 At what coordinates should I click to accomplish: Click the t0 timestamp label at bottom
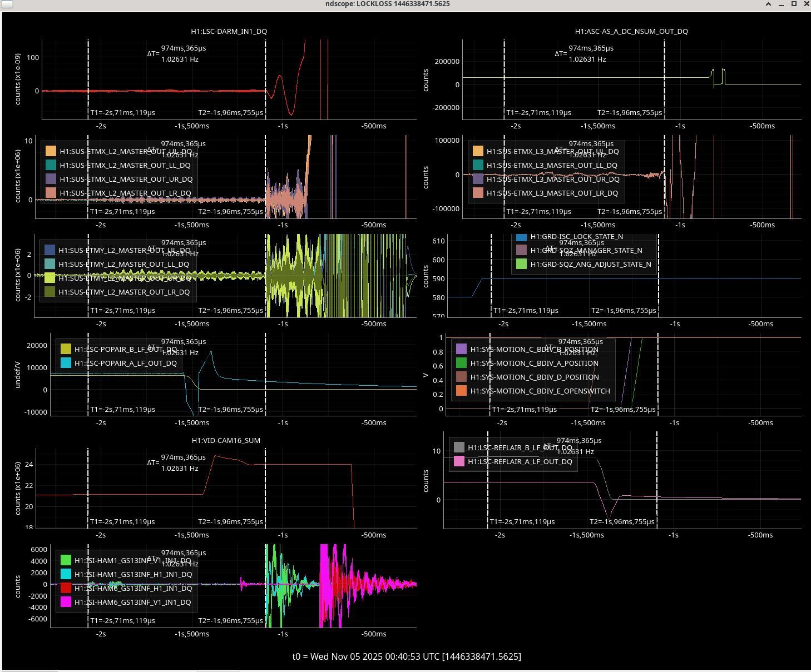click(407, 656)
